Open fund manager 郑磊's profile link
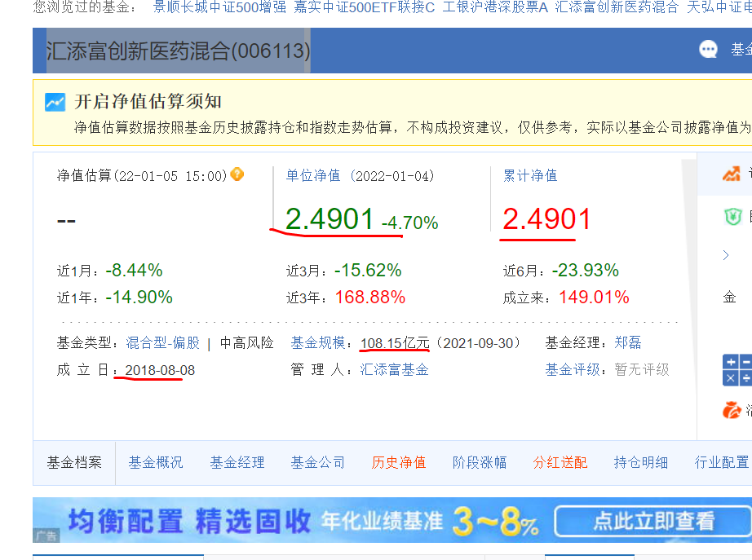 pyautogui.click(x=628, y=342)
